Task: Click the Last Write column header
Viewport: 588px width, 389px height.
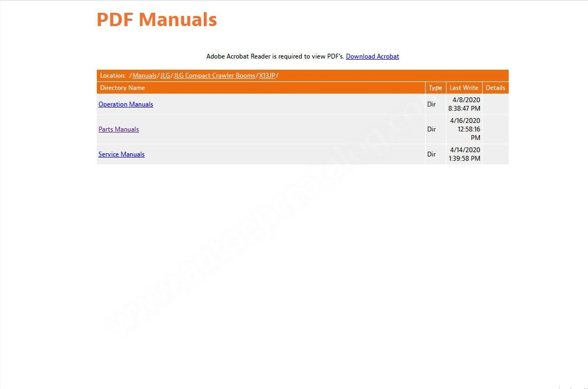Action: 463,88
